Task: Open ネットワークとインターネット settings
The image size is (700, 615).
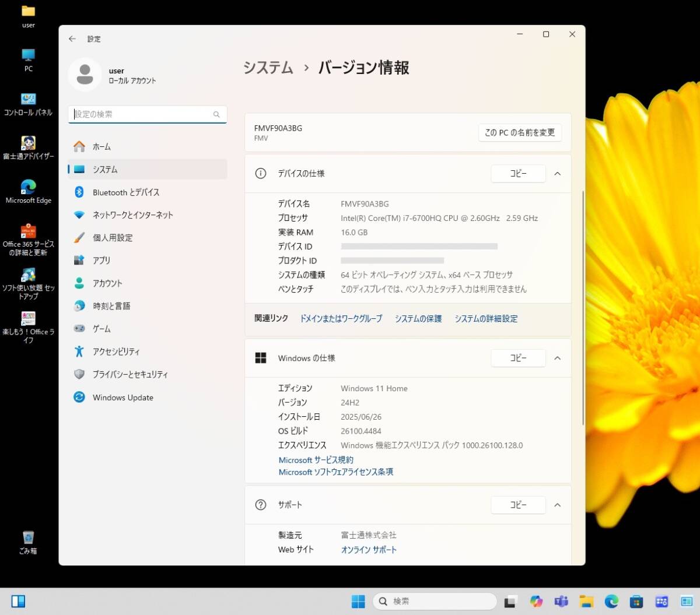Action: (x=148, y=215)
